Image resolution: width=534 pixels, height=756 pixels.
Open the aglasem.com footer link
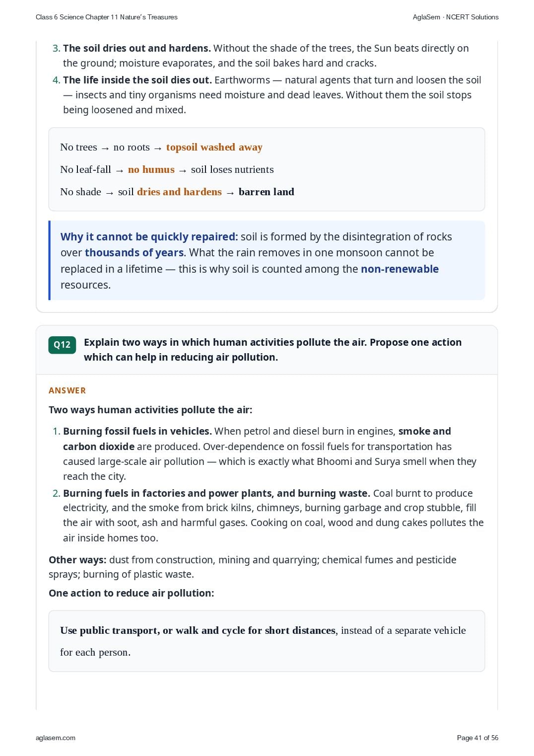point(56,738)
